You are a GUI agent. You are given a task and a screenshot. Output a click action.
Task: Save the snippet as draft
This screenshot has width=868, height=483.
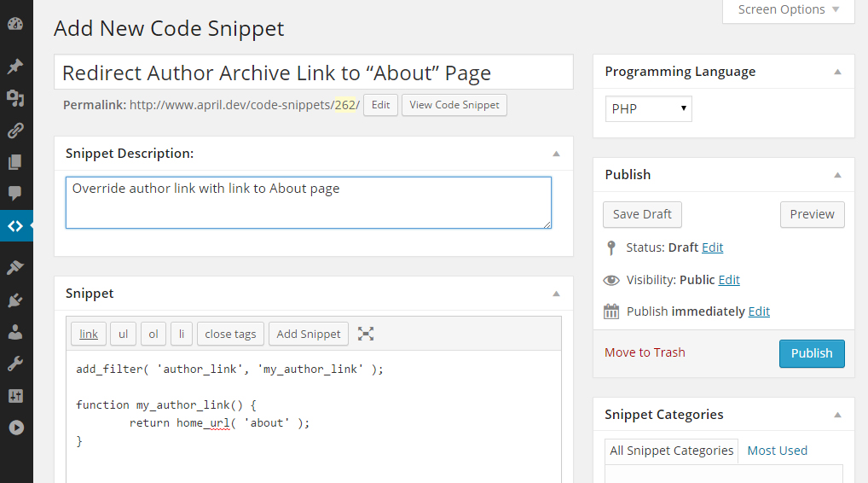pos(642,214)
